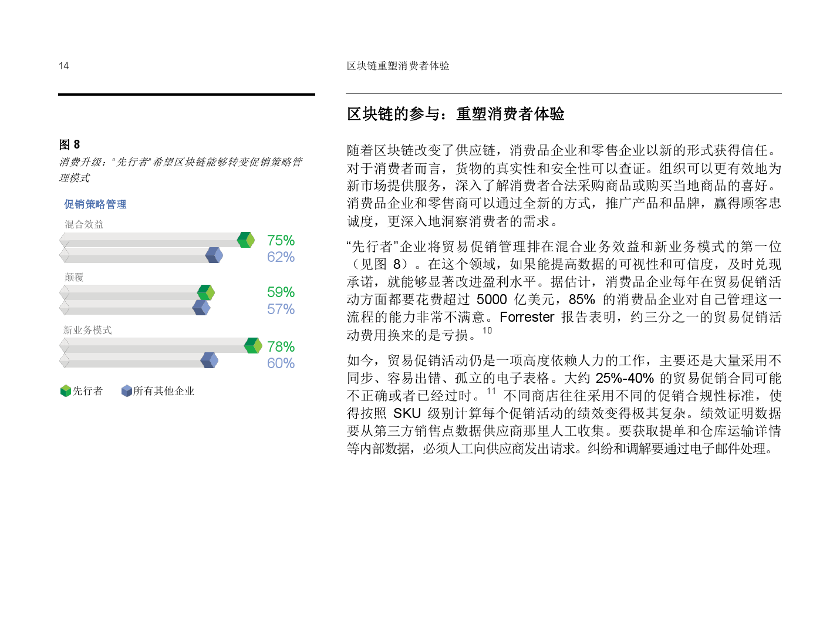Click green hexagon marker on 新业务模式 78% bar

pyautogui.click(x=253, y=346)
